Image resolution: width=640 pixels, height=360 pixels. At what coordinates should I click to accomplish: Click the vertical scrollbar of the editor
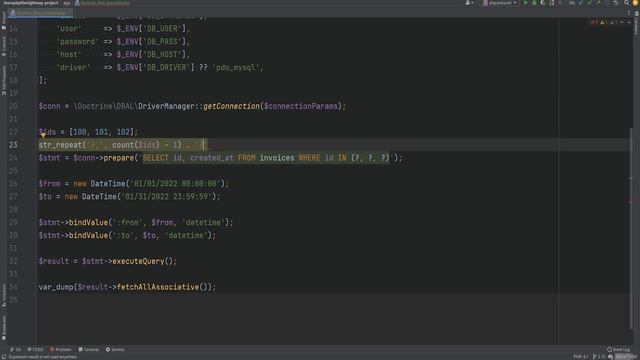click(x=632, y=229)
